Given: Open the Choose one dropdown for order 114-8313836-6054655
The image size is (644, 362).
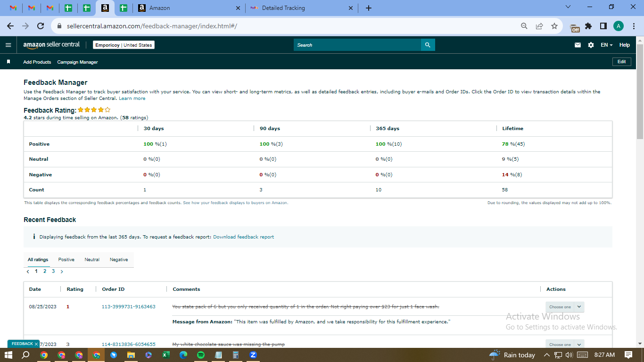Looking at the screenshot, I should [565, 344].
